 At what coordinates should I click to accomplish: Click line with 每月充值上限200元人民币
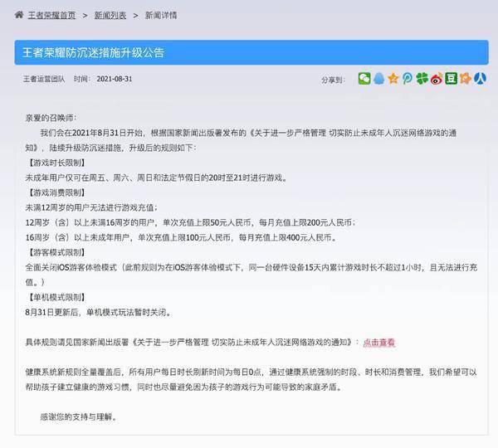tap(191, 222)
